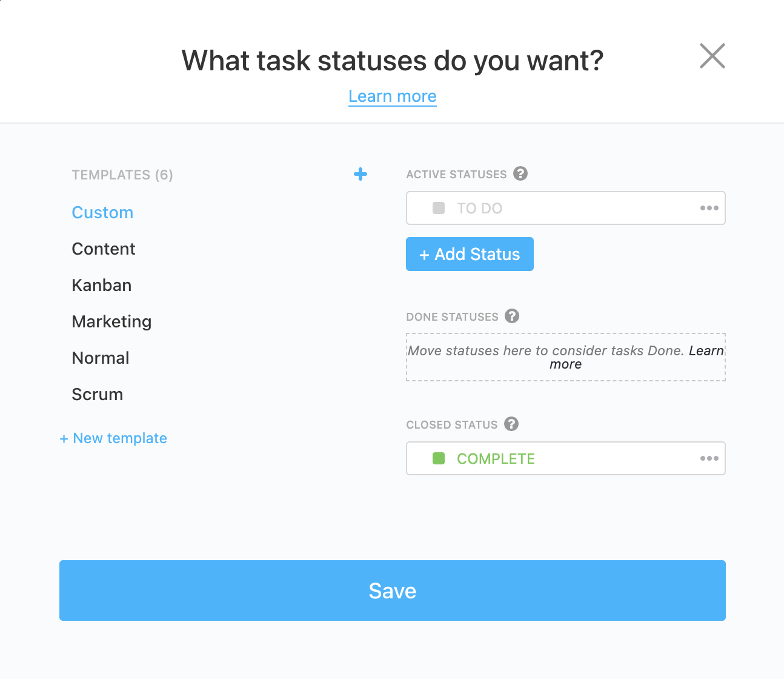Close the task statuses dialog

712,56
